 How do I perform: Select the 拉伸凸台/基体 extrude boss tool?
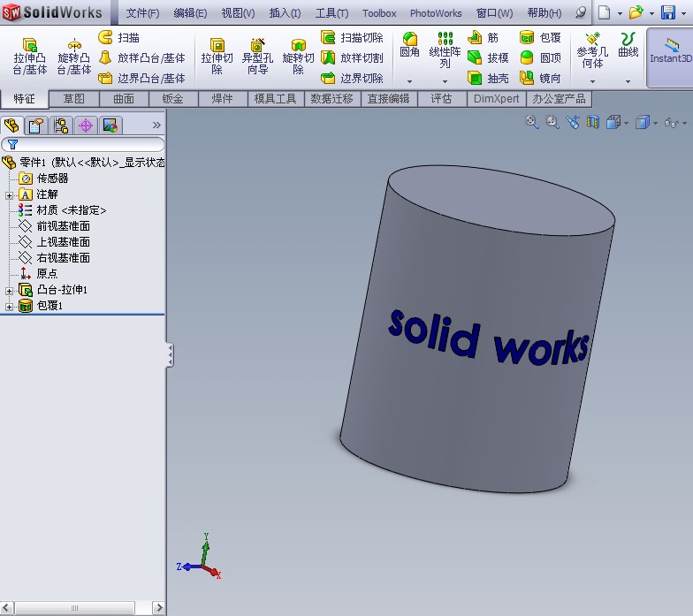[30, 57]
